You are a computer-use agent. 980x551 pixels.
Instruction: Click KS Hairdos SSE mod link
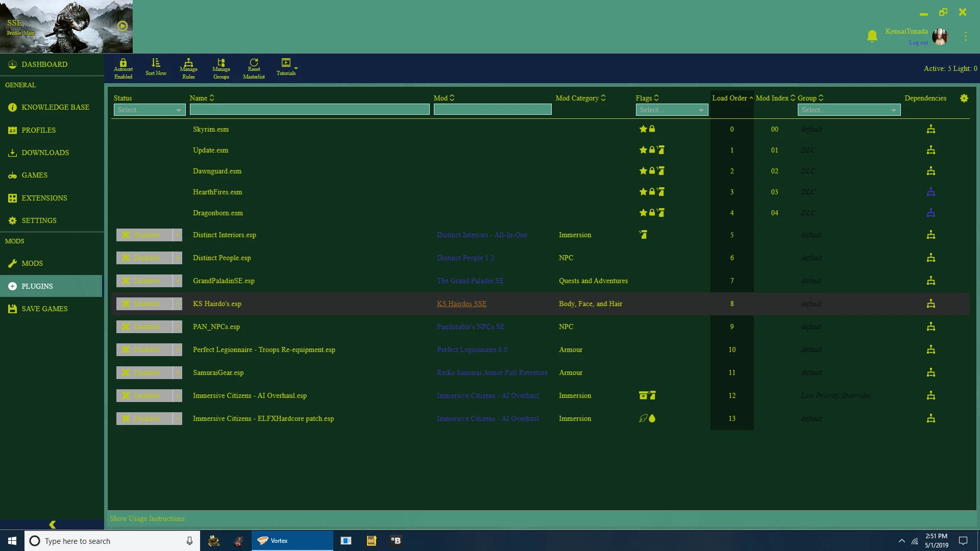(462, 304)
